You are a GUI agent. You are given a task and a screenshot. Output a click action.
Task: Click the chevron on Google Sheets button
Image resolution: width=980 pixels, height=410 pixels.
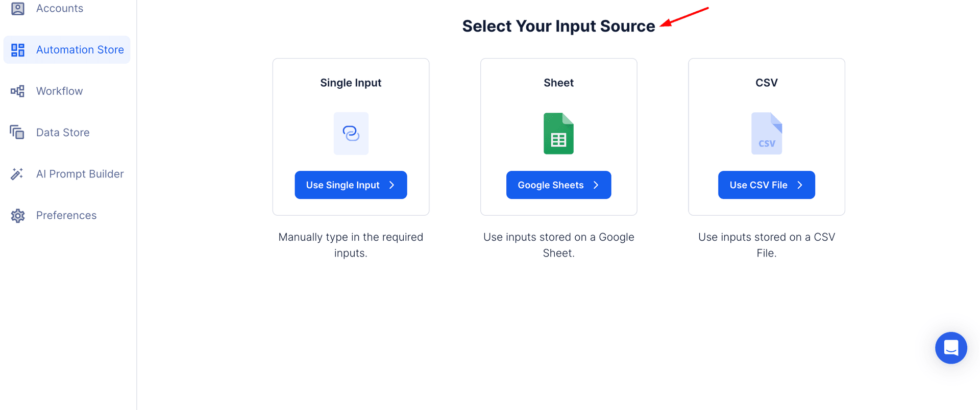point(596,185)
